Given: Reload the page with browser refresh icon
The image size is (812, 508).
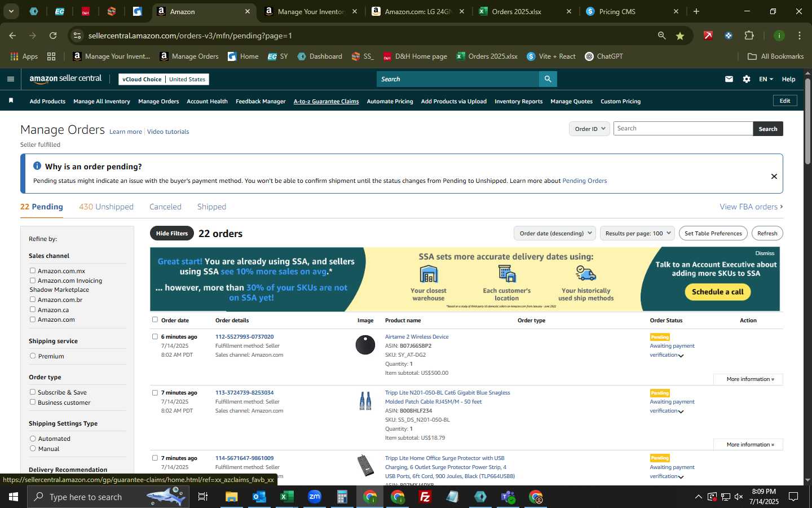Looking at the screenshot, I should (x=53, y=36).
